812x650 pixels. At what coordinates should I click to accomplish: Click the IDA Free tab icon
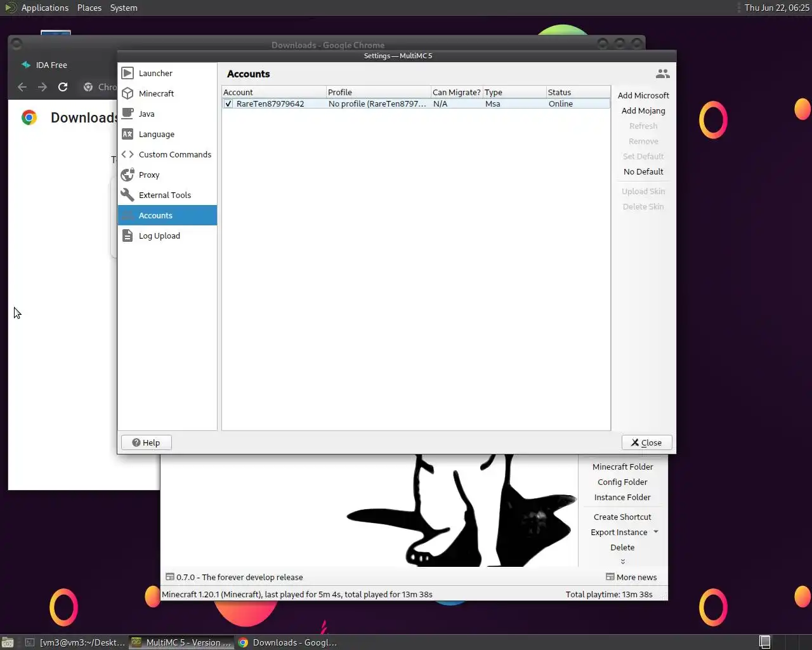click(26, 65)
